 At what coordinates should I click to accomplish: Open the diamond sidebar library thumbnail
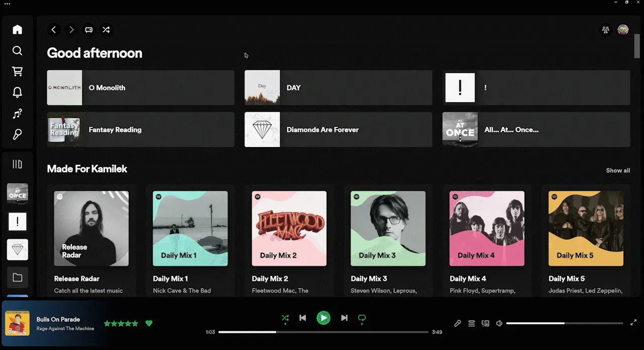18,249
